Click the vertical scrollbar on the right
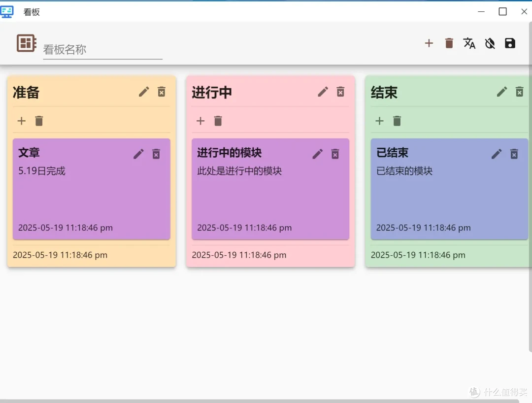532x403 pixels. pyautogui.click(x=531, y=187)
